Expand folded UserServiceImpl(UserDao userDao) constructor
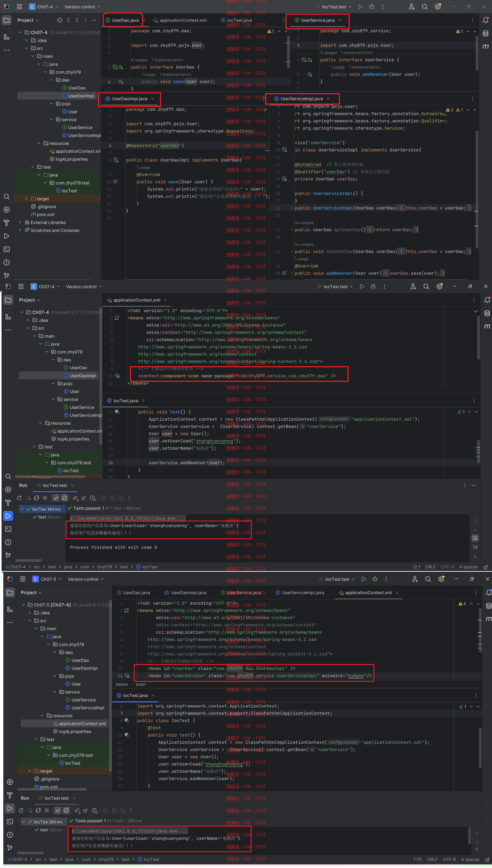492x868 pixels. (292, 208)
